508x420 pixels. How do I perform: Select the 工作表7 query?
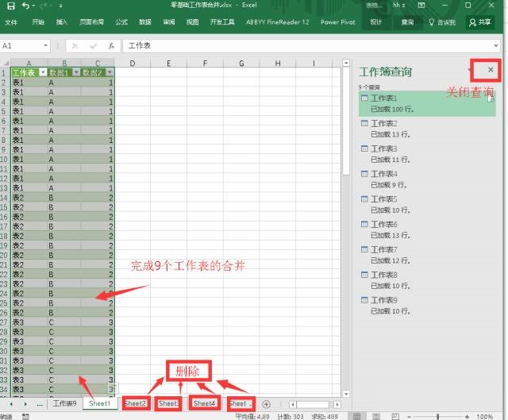[427, 255]
